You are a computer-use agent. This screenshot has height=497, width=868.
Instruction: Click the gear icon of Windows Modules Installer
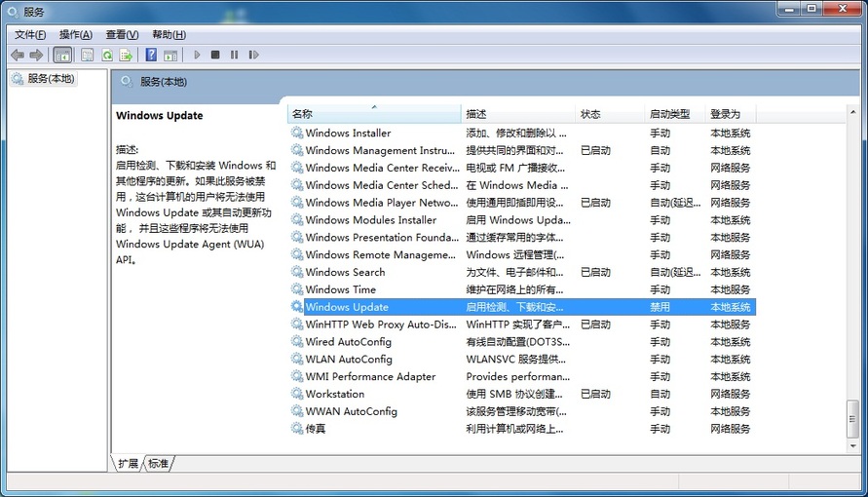[x=297, y=219]
